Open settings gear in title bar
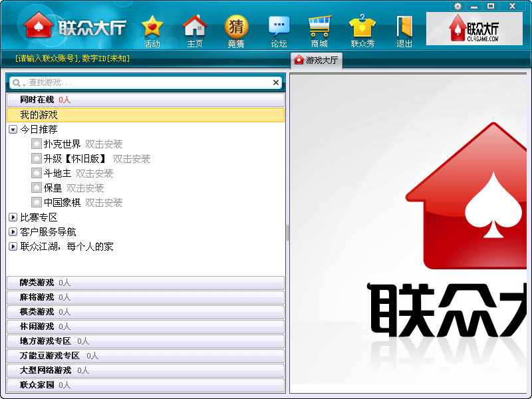 click(x=458, y=6)
